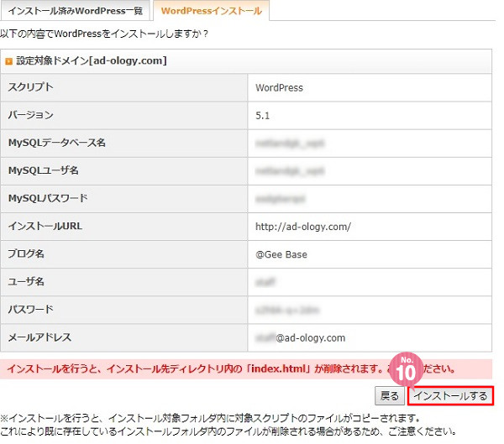504x444 pixels.
Task: Select the @Gee Base blog name value
Action: click(x=281, y=254)
